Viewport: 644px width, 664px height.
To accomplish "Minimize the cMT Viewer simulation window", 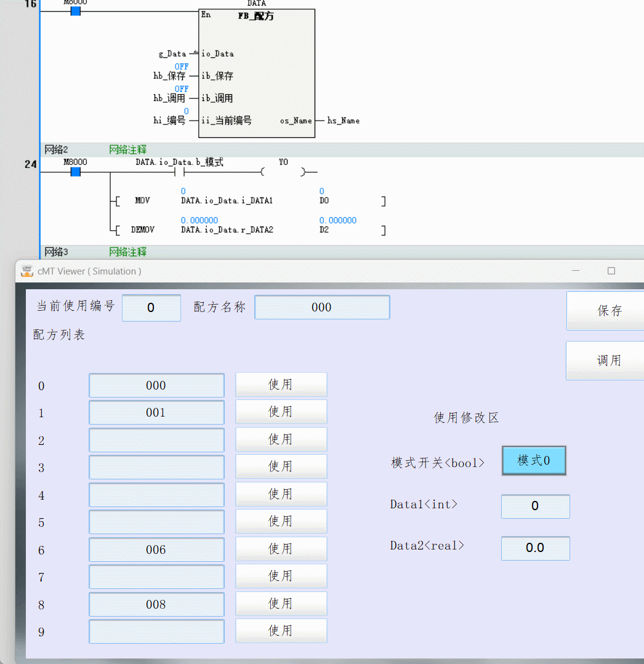I will click(576, 271).
